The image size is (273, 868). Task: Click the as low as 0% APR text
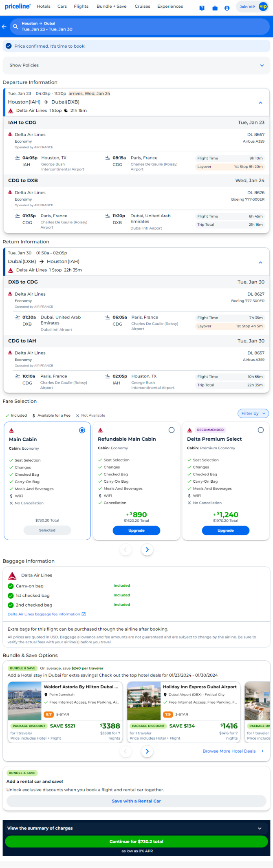click(x=137, y=851)
